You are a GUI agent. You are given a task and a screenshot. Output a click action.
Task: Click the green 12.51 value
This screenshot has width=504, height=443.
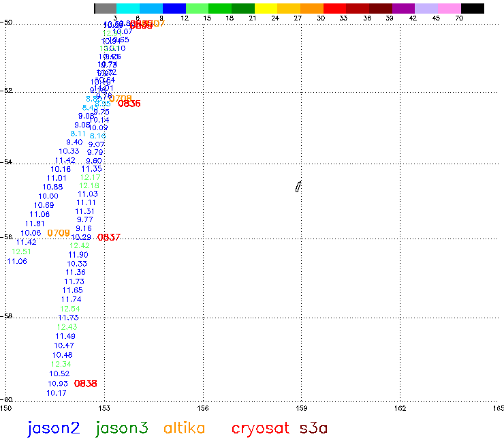click(x=22, y=251)
